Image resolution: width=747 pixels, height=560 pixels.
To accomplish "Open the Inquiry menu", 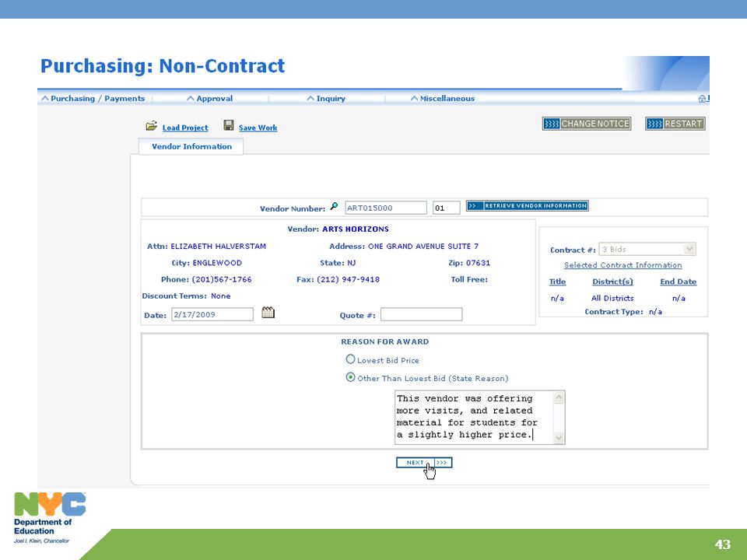I will pyautogui.click(x=326, y=99).
